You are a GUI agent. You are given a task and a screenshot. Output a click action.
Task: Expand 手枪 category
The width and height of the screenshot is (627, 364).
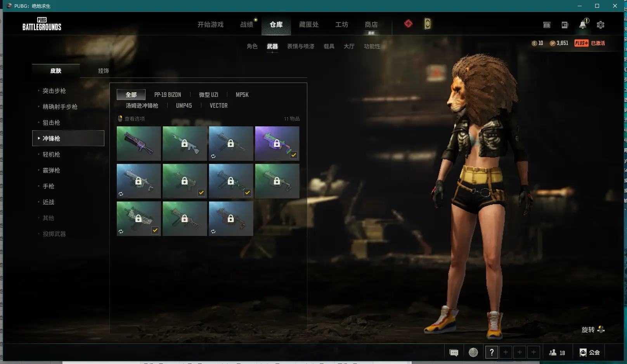click(48, 186)
